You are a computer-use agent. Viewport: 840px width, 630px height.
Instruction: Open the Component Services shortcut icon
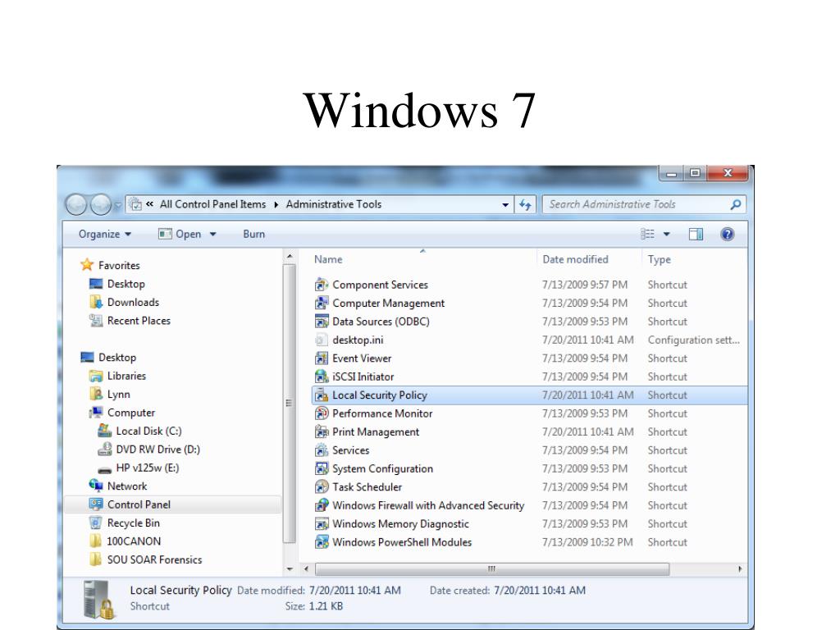coord(322,285)
